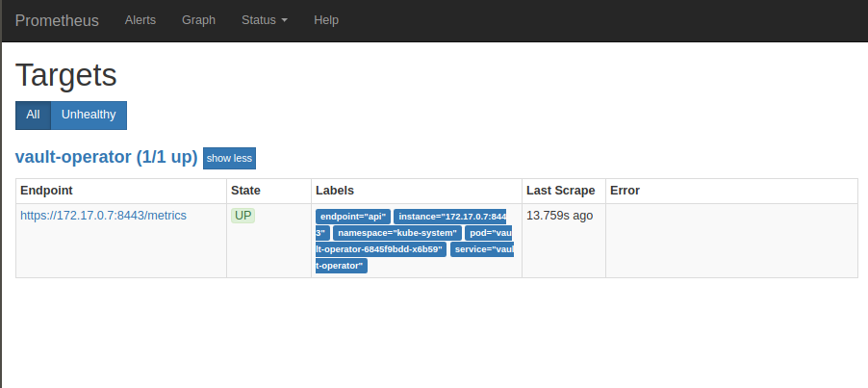Screen dimensions: 868x388
Task: Click the instance label badge
Action: (x=449, y=217)
